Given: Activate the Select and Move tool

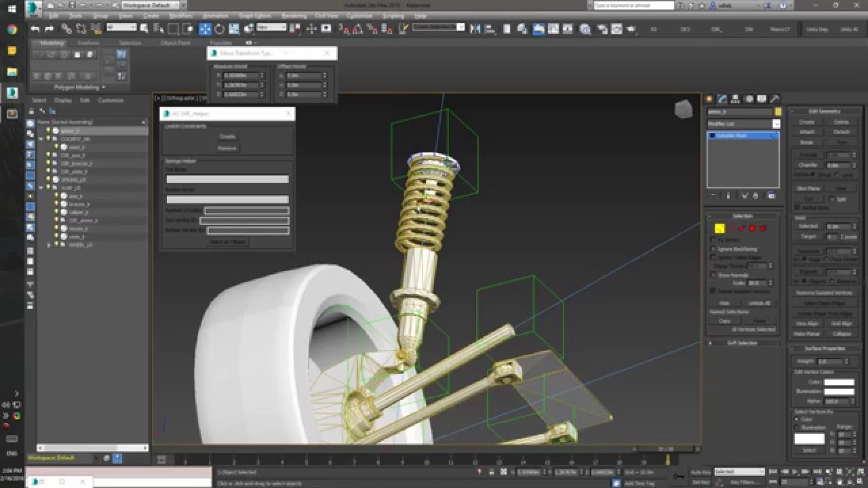Looking at the screenshot, I should 205,29.
